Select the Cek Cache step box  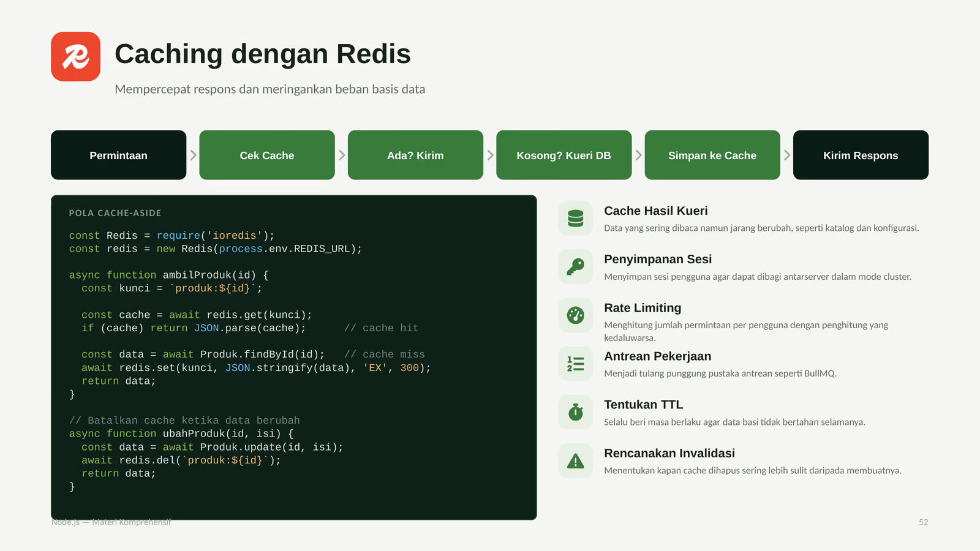267,155
